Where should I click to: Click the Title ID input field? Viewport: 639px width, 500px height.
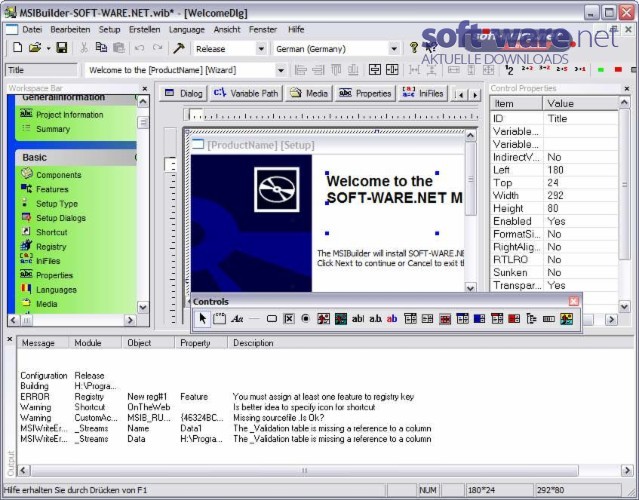[41, 70]
